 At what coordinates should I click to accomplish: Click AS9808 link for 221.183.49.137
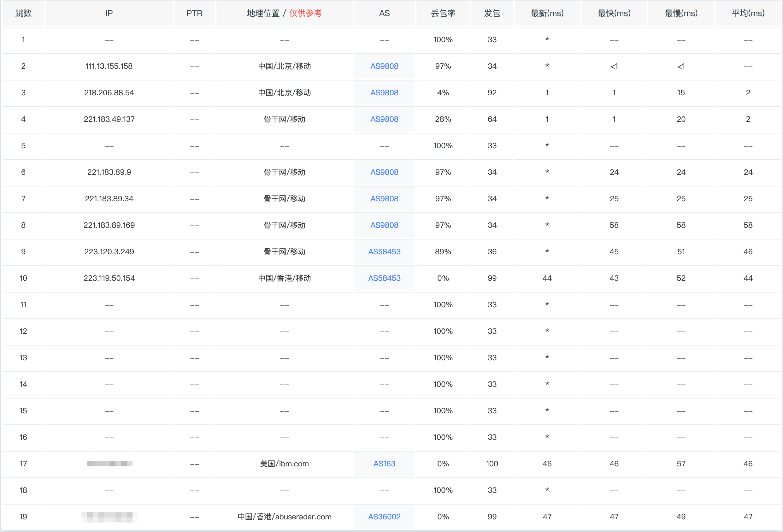point(384,119)
